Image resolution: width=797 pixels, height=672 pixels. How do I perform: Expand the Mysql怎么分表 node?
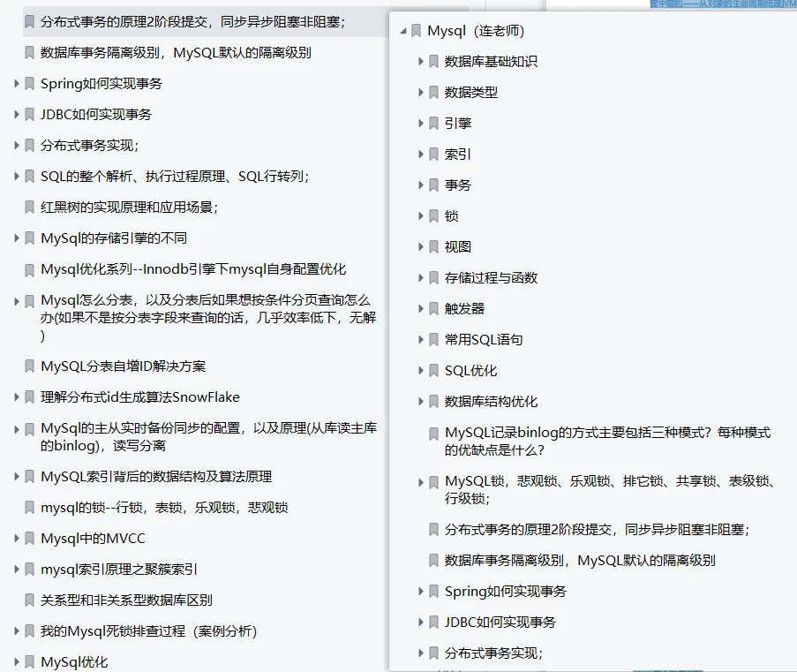tap(17, 301)
